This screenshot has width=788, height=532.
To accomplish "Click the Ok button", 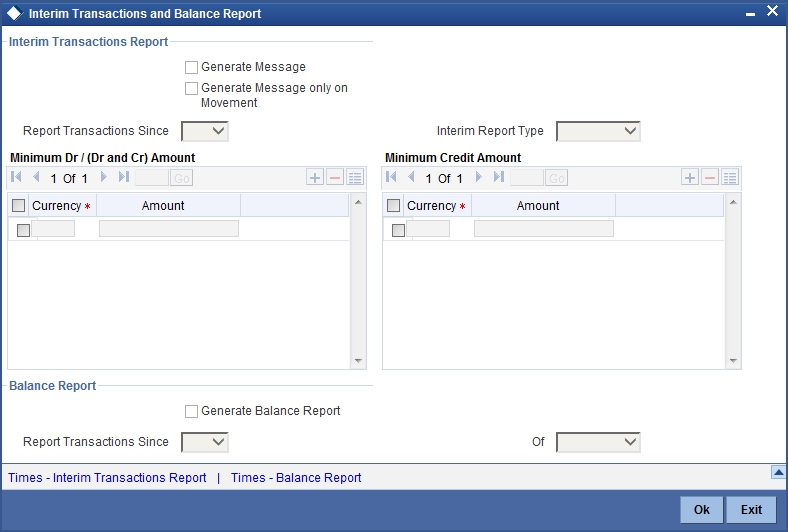I will pyautogui.click(x=702, y=509).
